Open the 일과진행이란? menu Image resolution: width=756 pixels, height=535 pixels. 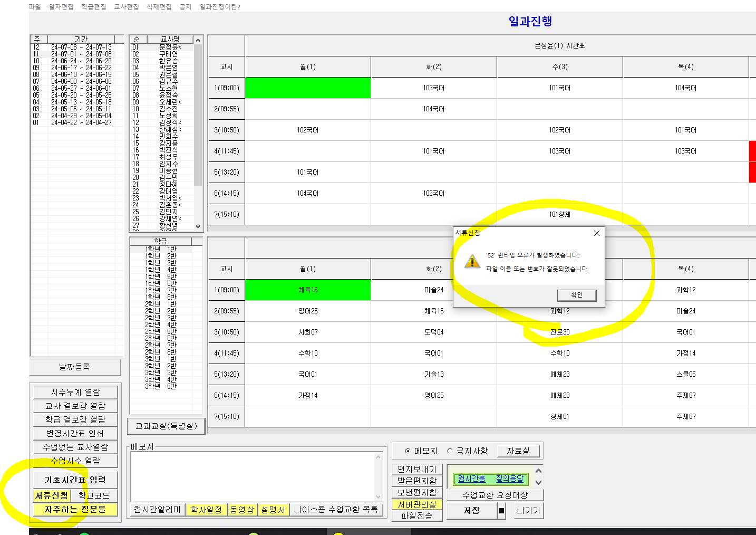pyautogui.click(x=220, y=7)
